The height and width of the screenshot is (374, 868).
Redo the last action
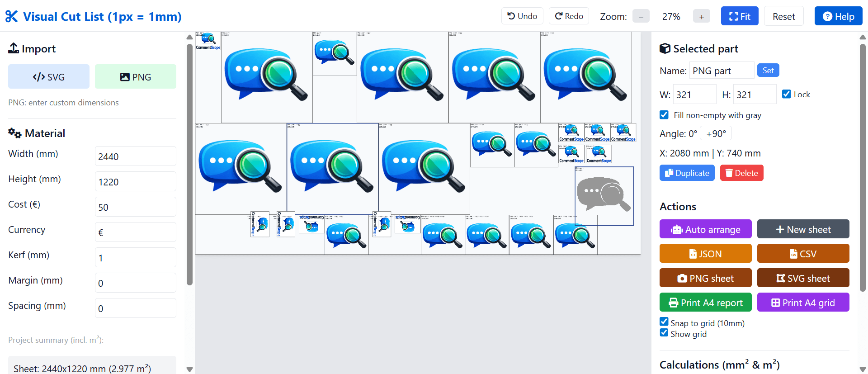(x=569, y=16)
